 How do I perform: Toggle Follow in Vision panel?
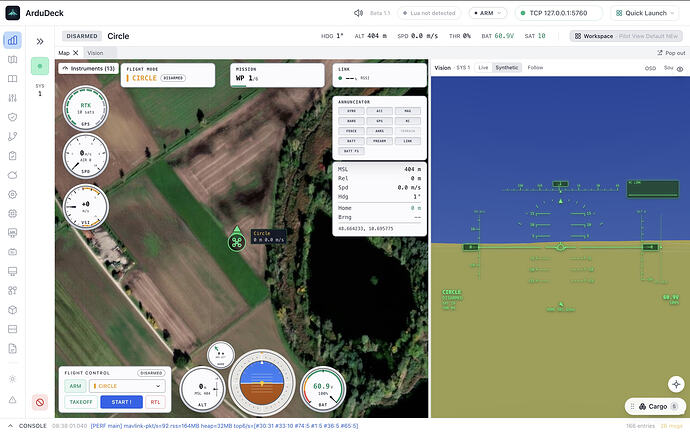tap(535, 67)
